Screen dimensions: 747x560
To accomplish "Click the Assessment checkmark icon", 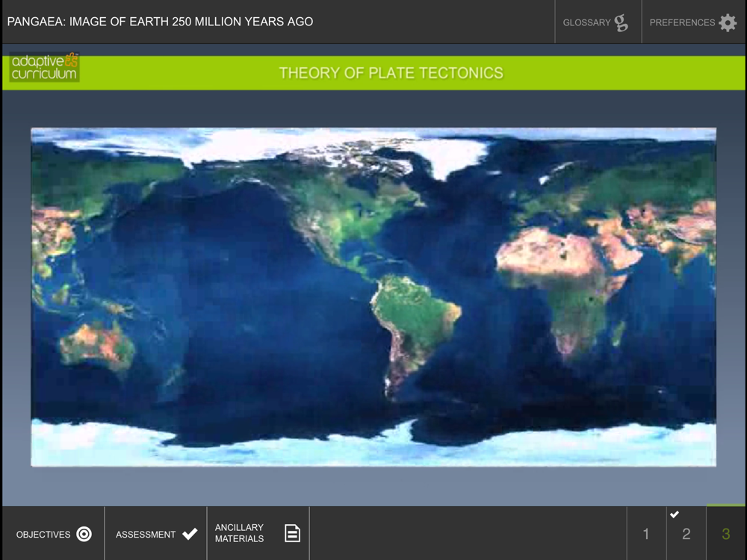I will point(190,534).
